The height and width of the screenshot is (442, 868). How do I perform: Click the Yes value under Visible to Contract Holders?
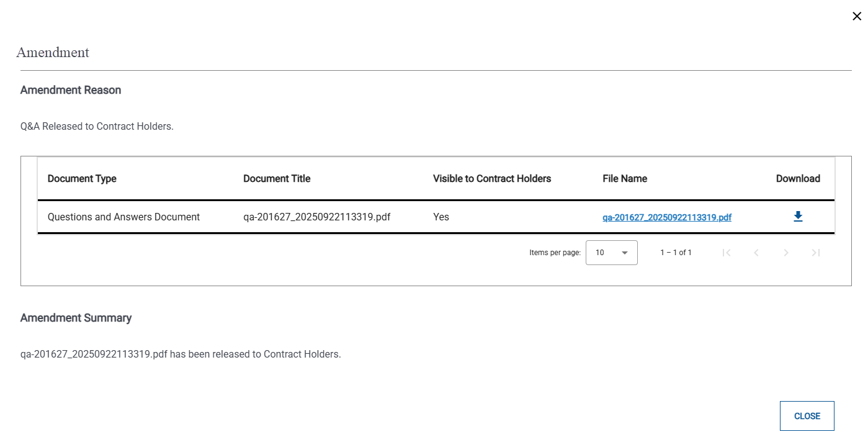[x=441, y=217]
